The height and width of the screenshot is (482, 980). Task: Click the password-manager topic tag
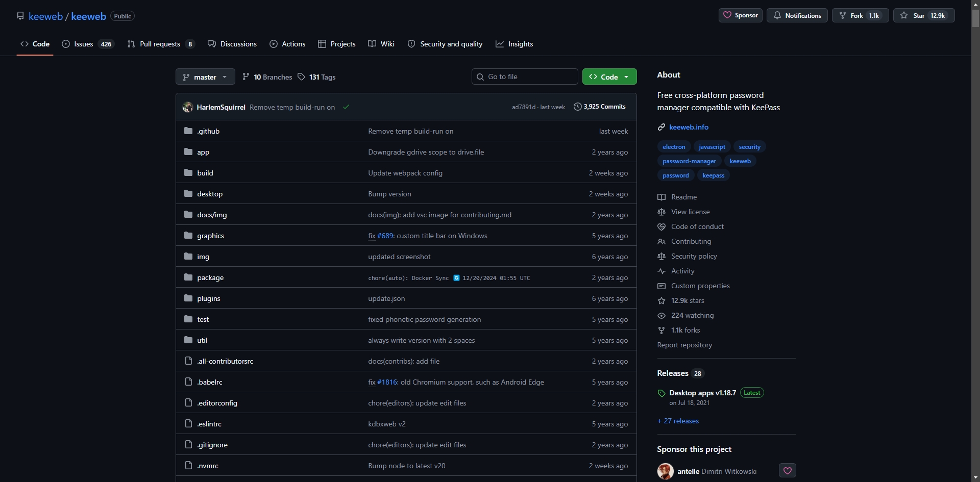click(689, 161)
